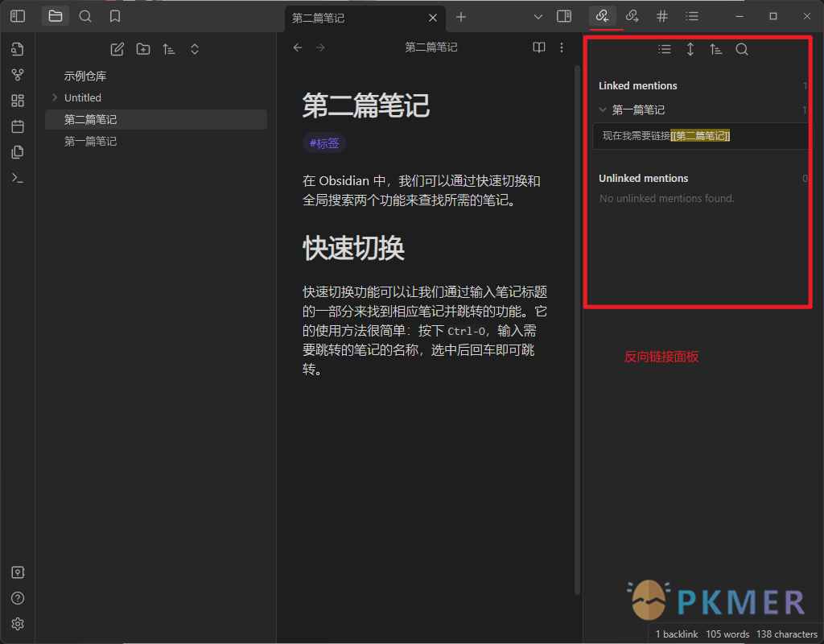Image resolution: width=824 pixels, height=644 pixels.
Task: Create a new note in explorer
Action: 117,49
